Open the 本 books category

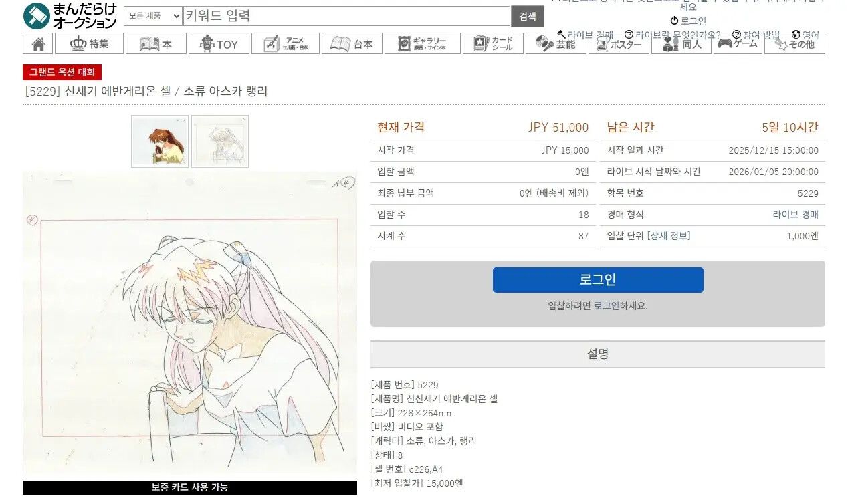click(156, 43)
